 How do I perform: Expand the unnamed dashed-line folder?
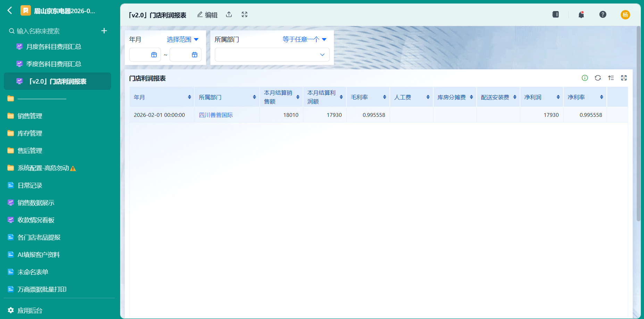[57, 98]
